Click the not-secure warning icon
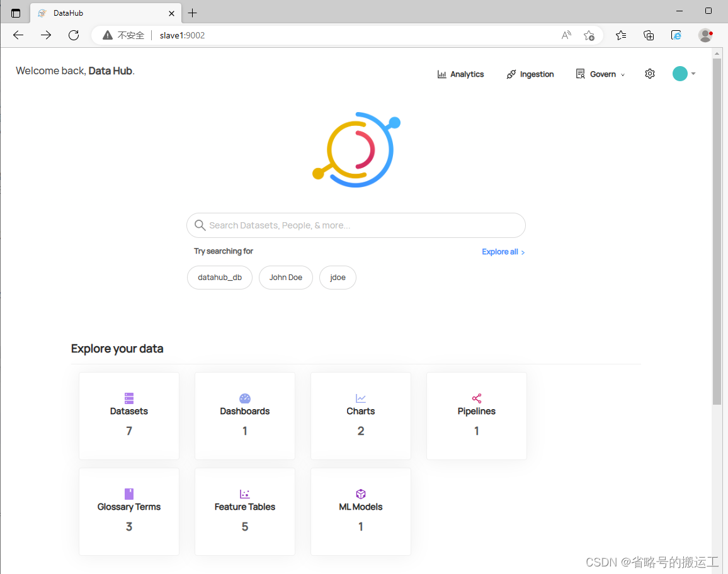Viewport: 728px width, 574px height. [x=108, y=35]
